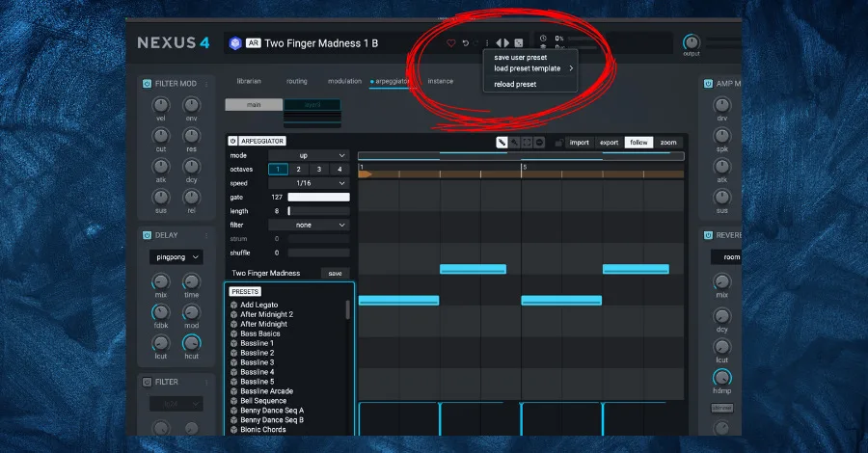Click the dice randomize preset icon

tap(519, 43)
